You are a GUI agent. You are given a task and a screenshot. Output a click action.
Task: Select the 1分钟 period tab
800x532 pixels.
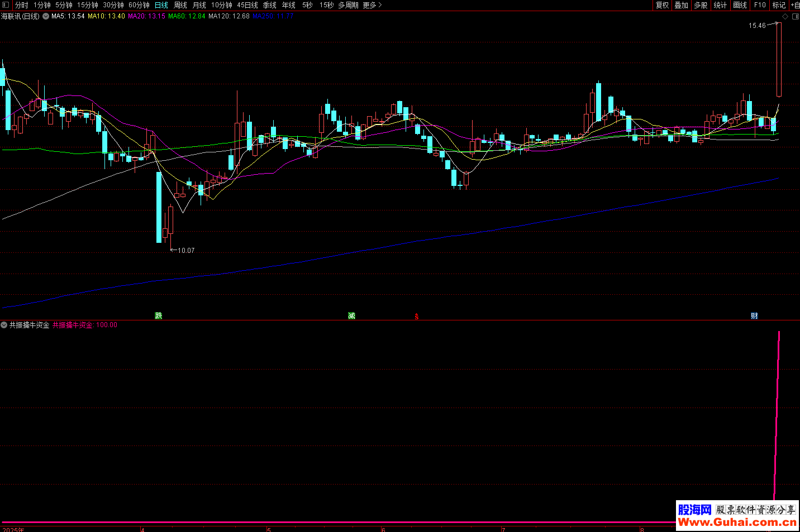click(x=42, y=5)
